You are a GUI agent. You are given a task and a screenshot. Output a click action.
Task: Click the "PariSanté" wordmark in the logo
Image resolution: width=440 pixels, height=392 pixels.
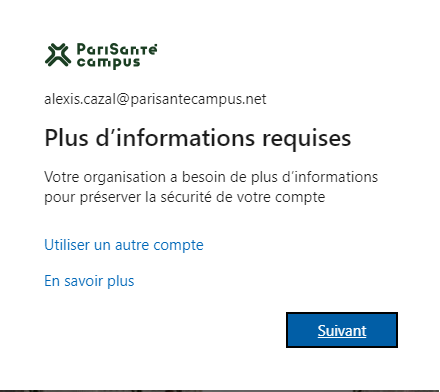117,50
